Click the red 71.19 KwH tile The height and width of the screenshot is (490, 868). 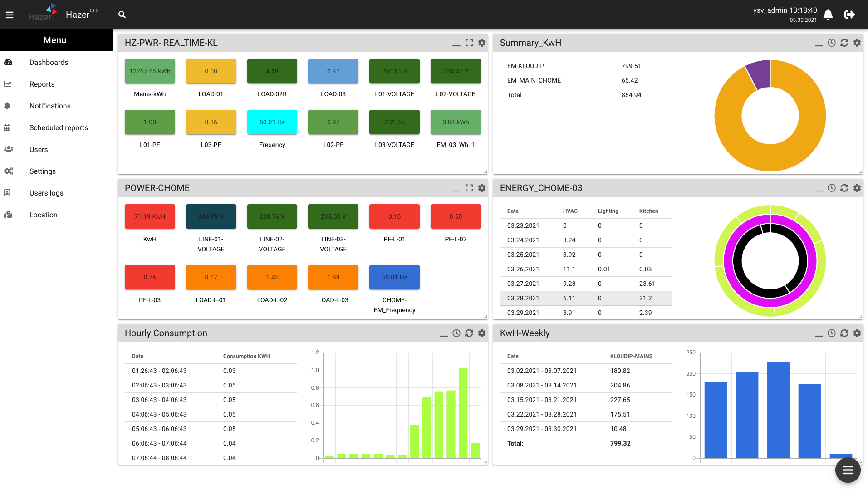point(150,216)
